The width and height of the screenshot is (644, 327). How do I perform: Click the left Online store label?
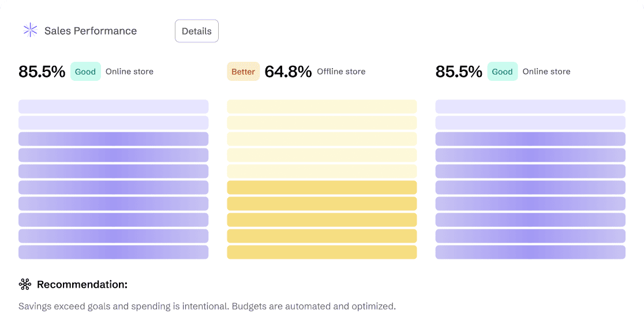tap(129, 72)
